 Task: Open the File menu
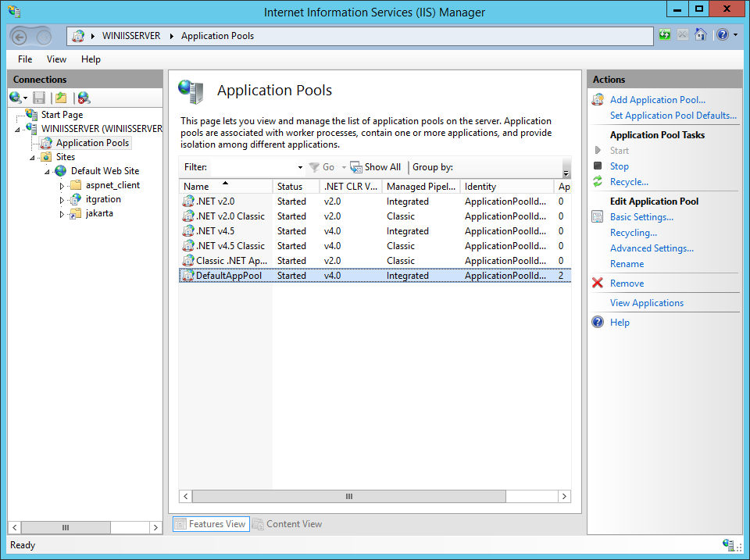[x=25, y=59]
